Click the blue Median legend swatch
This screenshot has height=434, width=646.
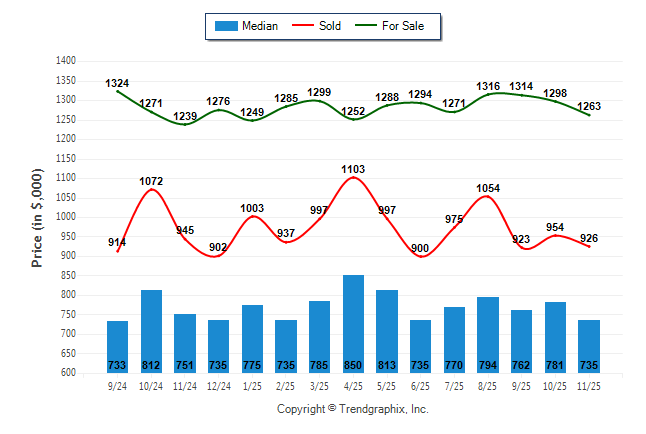pyautogui.click(x=225, y=26)
